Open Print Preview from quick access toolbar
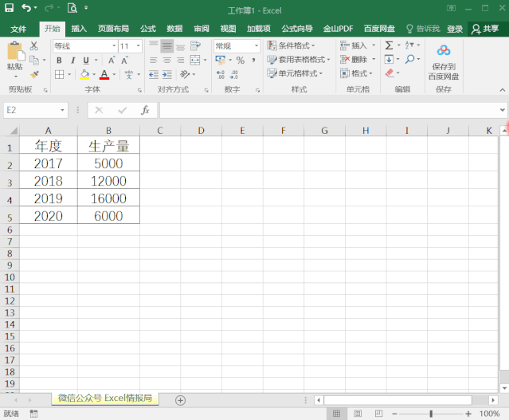Image resolution: width=509 pixels, height=420 pixels. pyautogui.click(x=72, y=7)
